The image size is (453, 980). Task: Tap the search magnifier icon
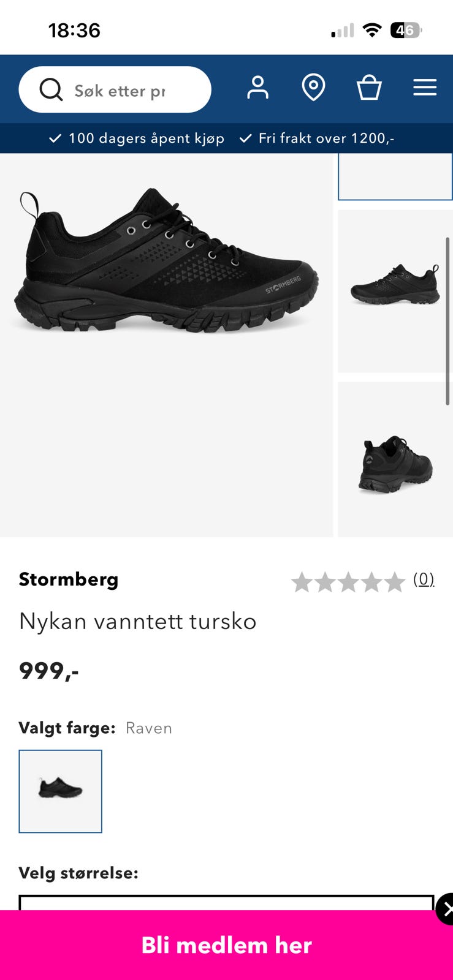(51, 89)
